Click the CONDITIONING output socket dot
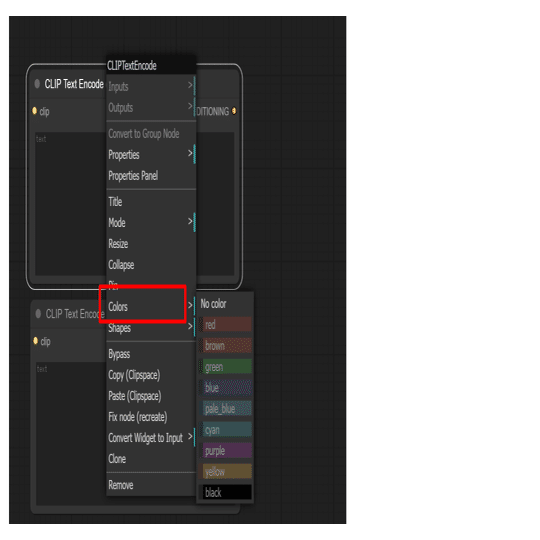The height and width of the screenshot is (540, 540). click(x=234, y=111)
